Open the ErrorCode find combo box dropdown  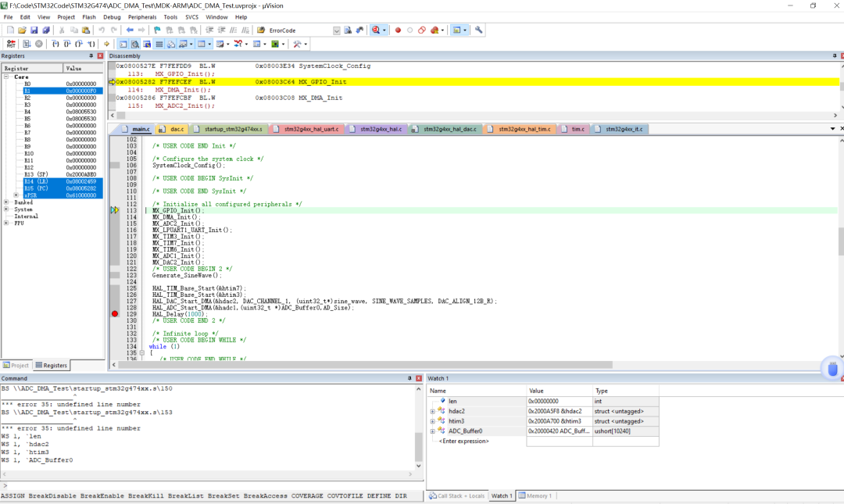[x=337, y=30]
